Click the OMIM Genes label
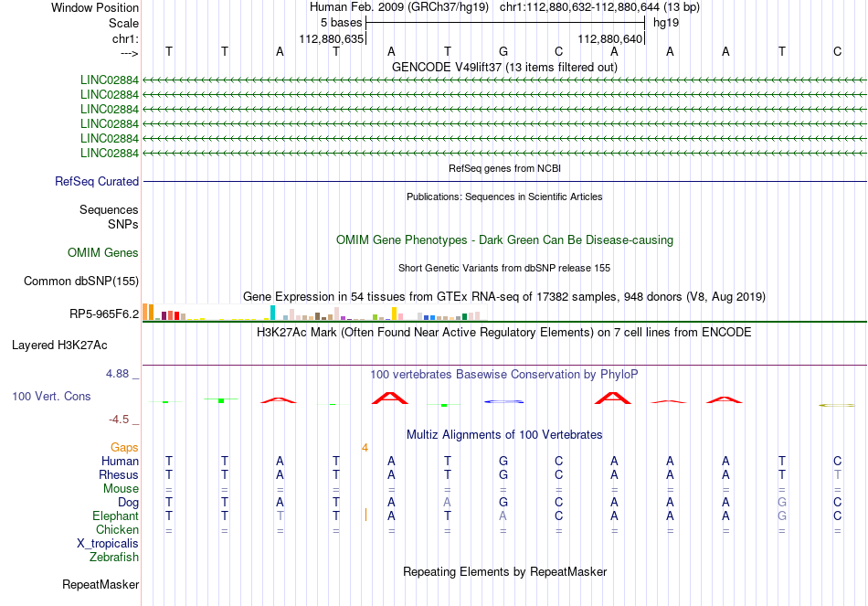Screen dimensions: 868x606 [x=103, y=252]
